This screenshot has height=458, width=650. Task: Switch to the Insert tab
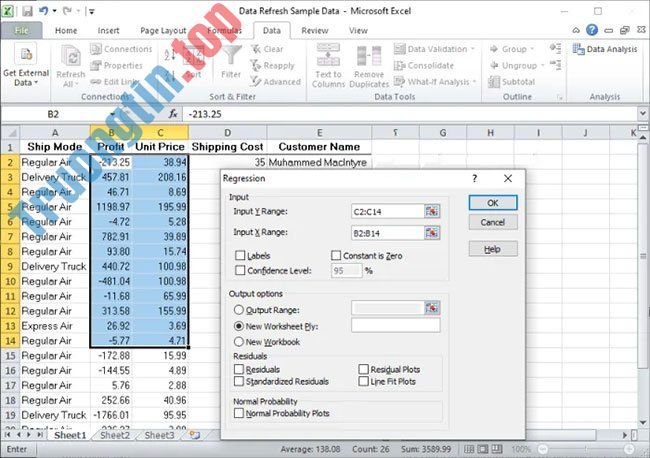coord(108,30)
